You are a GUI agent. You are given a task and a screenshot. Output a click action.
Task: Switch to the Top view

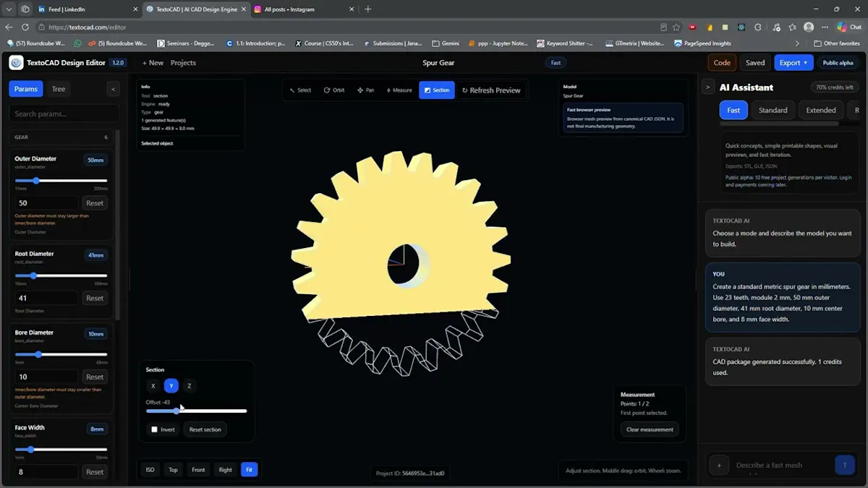[x=173, y=470]
